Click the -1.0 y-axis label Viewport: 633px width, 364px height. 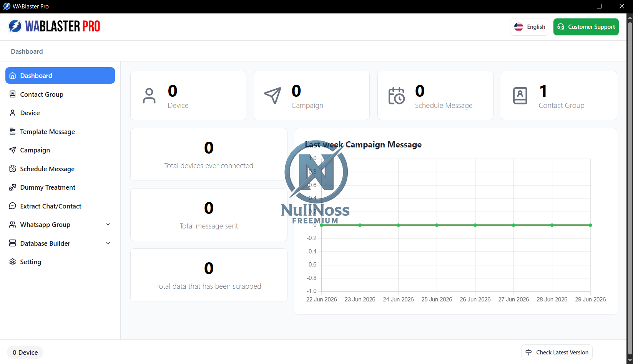point(312,291)
